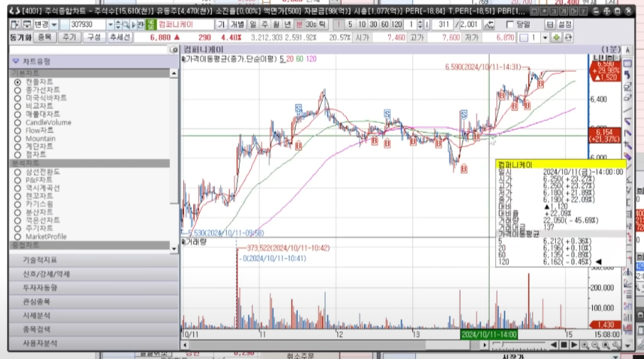Viewport: 644px width, 359px height.
Task: Click the 'A' text button atop right toolbar
Action: [627, 50]
